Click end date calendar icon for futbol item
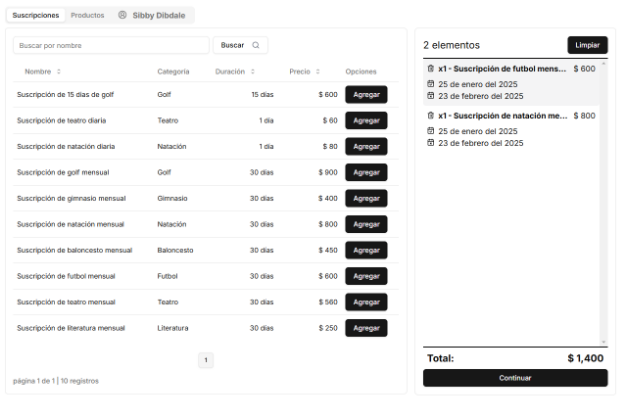624x402 pixels. pos(431,96)
